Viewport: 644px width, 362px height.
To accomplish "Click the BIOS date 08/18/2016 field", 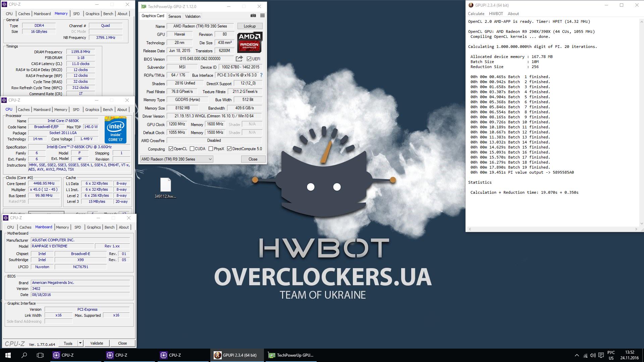I will 80,295.
